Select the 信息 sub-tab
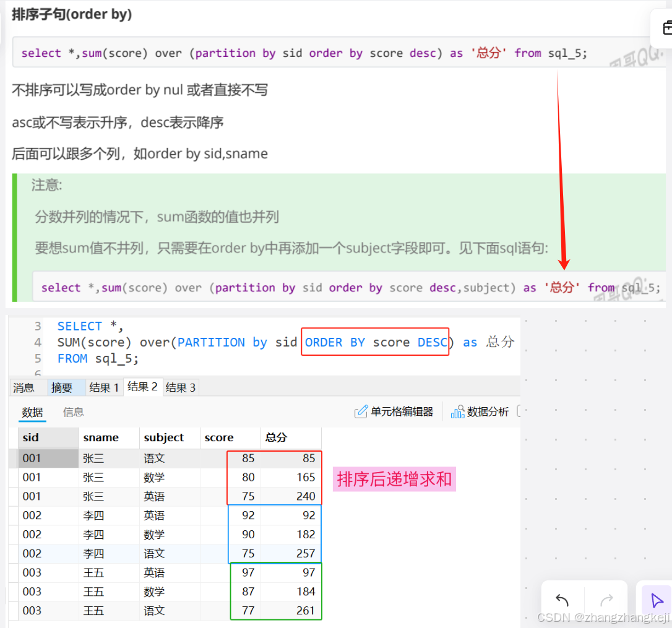 (x=73, y=413)
